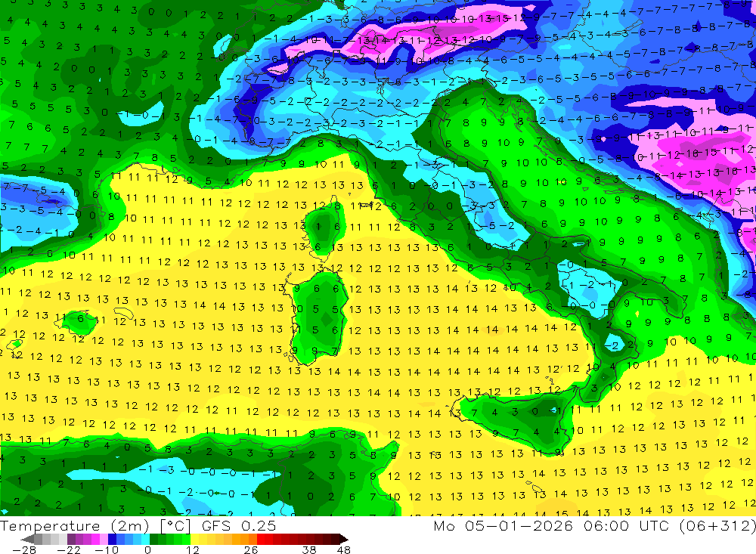Click the darkest green swatch right of 0
The width and height of the screenshot is (756, 554).
(x=153, y=539)
